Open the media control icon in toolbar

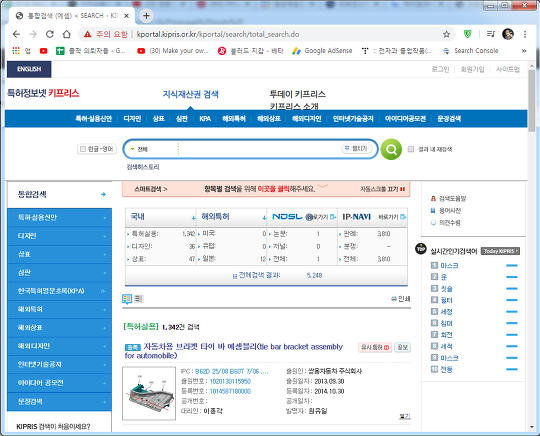(x=490, y=34)
